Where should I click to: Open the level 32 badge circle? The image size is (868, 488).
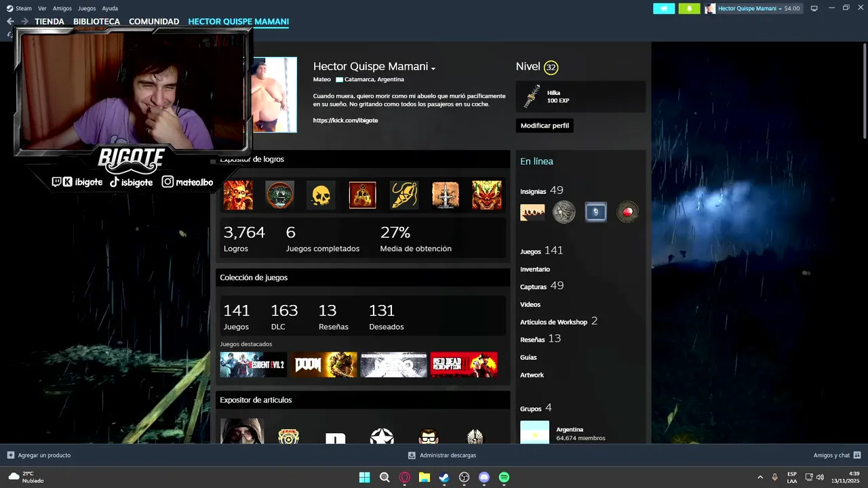[x=551, y=67]
